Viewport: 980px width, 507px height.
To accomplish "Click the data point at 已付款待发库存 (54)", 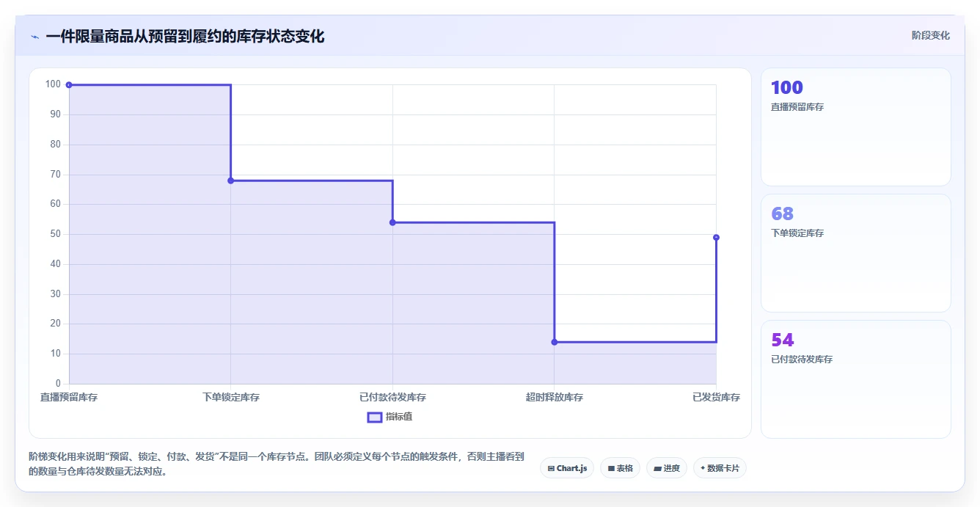I will [392, 222].
